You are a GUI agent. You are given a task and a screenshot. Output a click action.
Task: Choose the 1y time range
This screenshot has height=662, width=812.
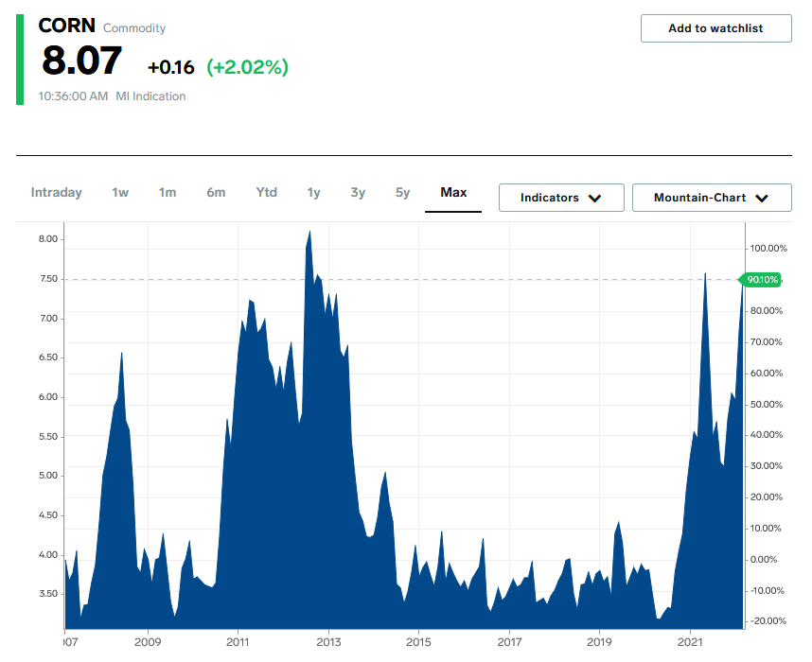click(314, 193)
